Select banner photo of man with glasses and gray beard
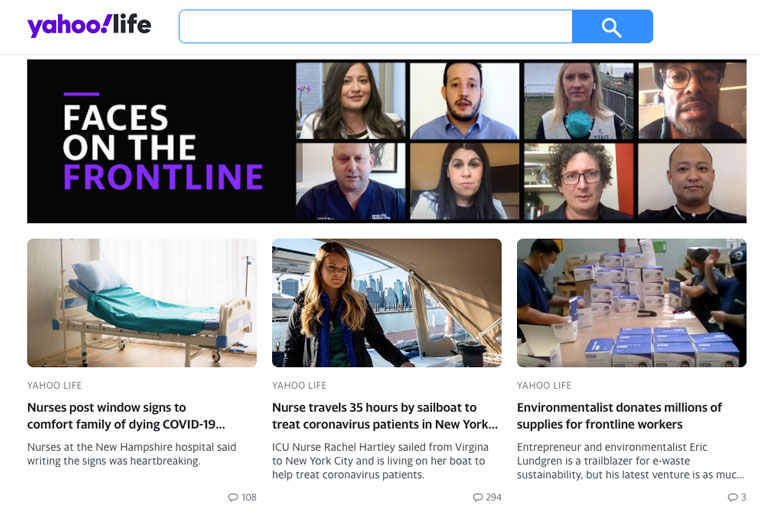Image resolution: width=760 pixels, height=514 pixels. tap(693, 101)
